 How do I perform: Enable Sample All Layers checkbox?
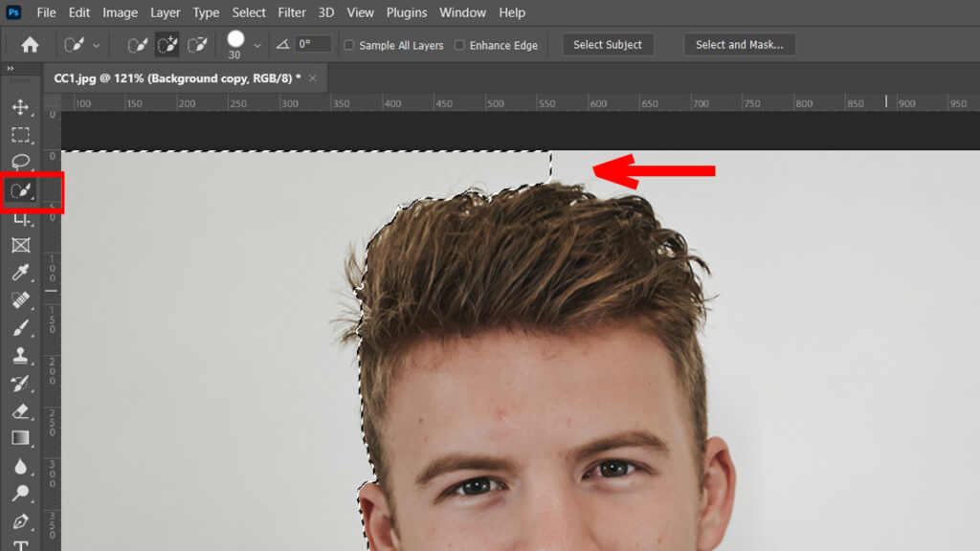(349, 45)
